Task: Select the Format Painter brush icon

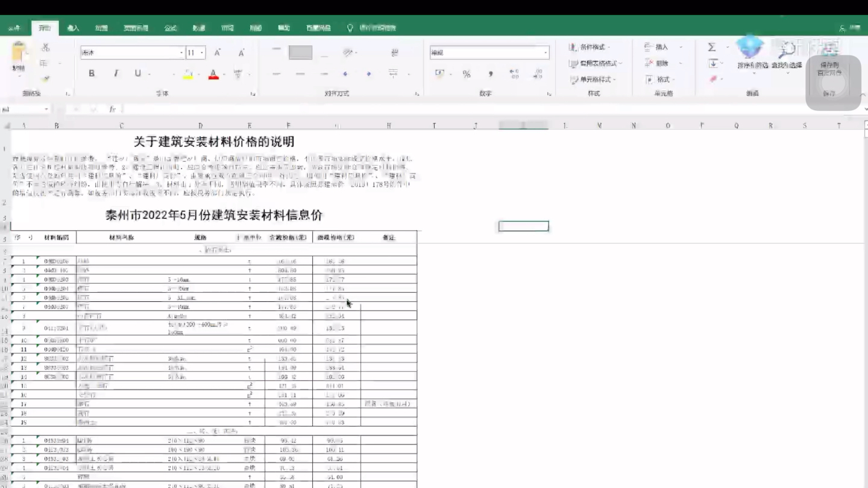Action: pyautogui.click(x=45, y=78)
